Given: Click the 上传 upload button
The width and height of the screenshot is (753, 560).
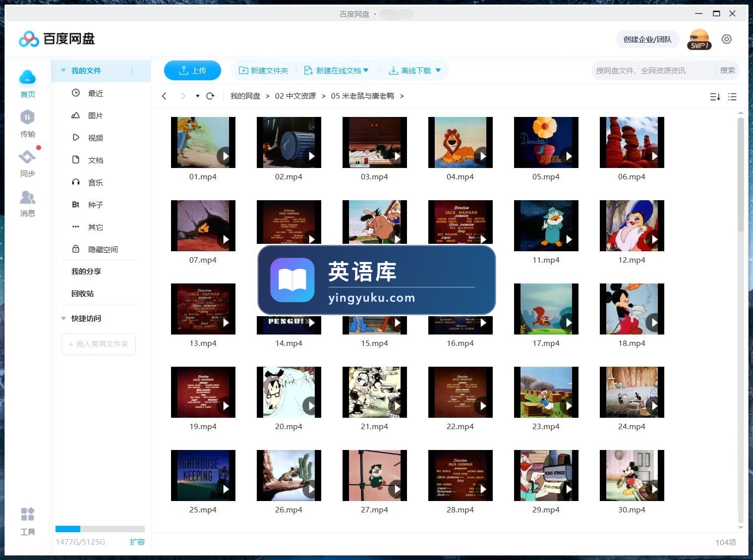Looking at the screenshot, I should coord(192,70).
